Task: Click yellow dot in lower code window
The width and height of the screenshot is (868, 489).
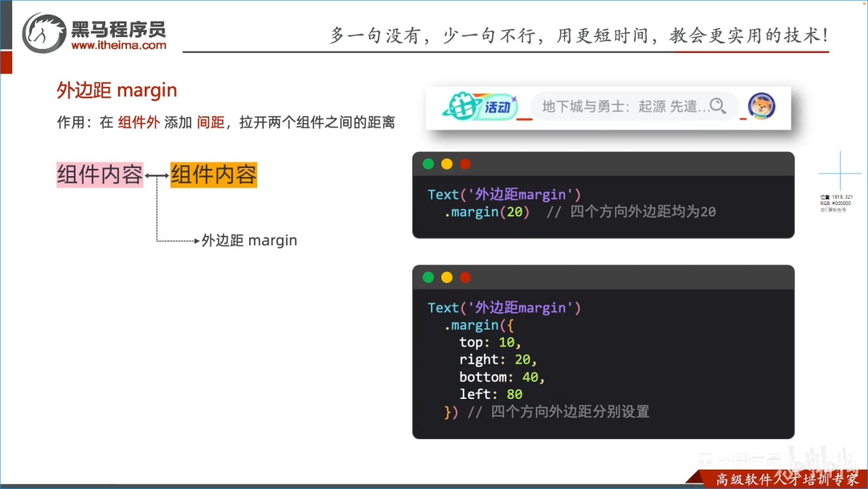Action: click(x=447, y=277)
